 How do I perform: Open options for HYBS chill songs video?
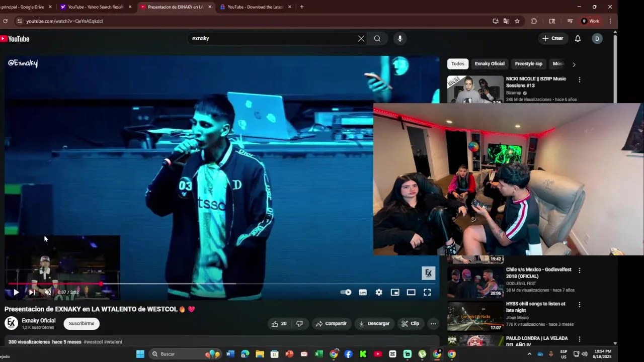pyautogui.click(x=579, y=305)
